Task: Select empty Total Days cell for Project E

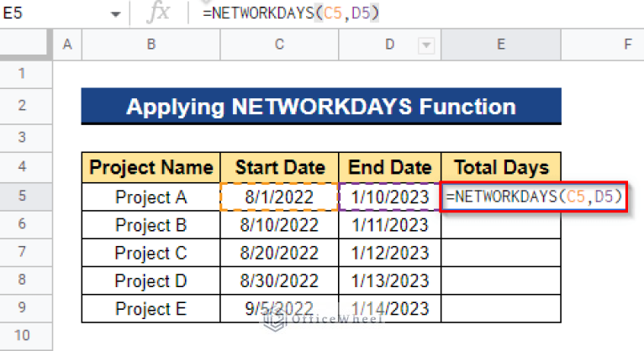Action: tap(501, 308)
